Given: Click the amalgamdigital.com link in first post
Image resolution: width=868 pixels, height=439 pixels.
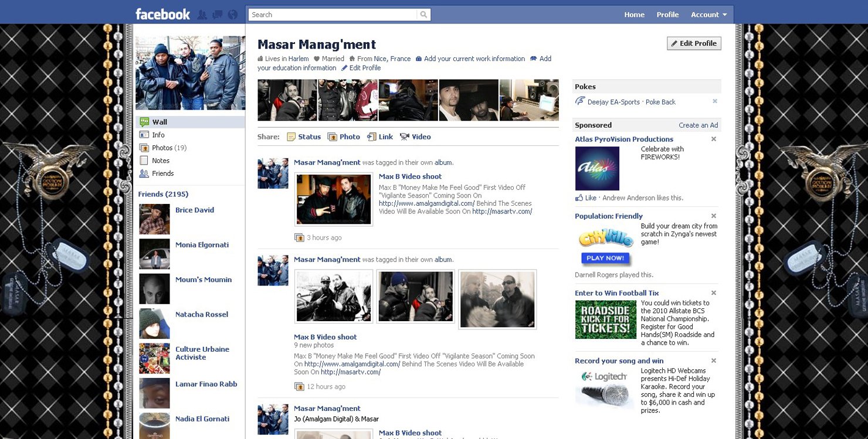Looking at the screenshot, I should (427, 204).
